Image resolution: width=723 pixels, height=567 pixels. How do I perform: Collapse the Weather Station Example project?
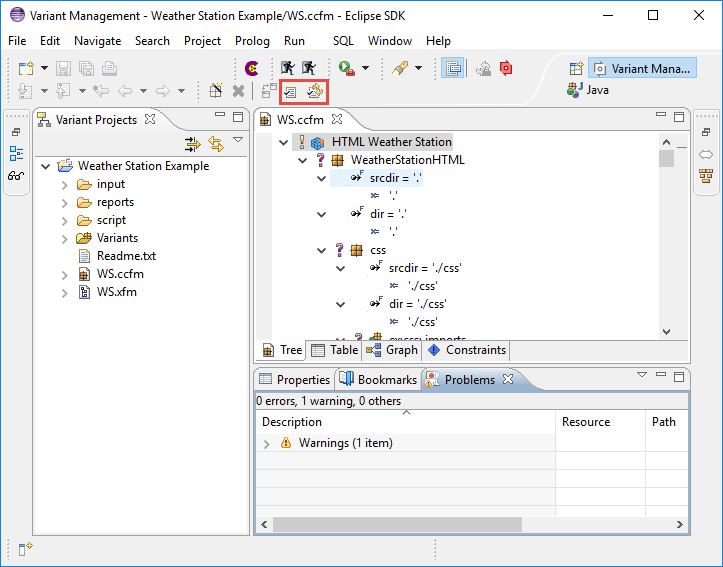46,166
